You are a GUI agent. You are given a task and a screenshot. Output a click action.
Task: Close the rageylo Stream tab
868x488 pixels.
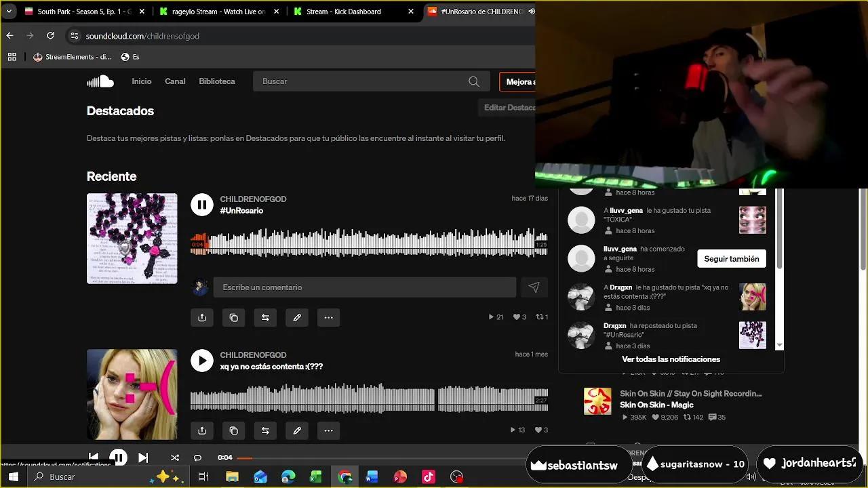(277, 12)
